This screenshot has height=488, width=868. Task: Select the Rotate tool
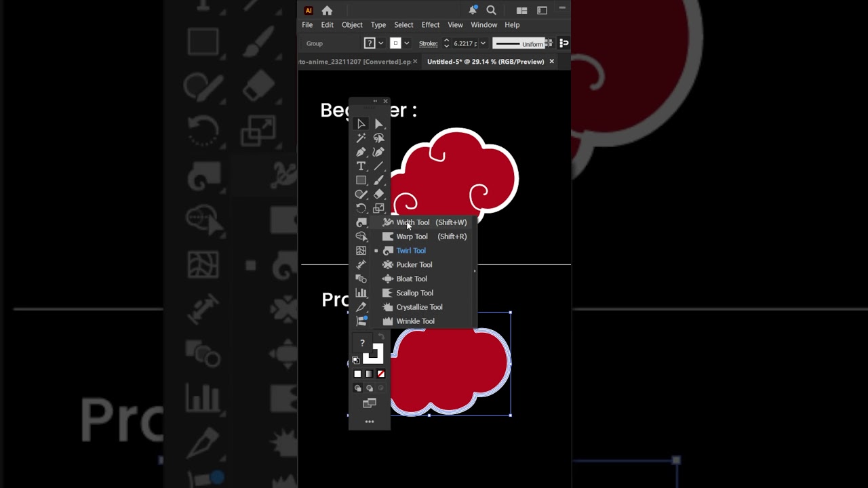(x=361, y=209)
